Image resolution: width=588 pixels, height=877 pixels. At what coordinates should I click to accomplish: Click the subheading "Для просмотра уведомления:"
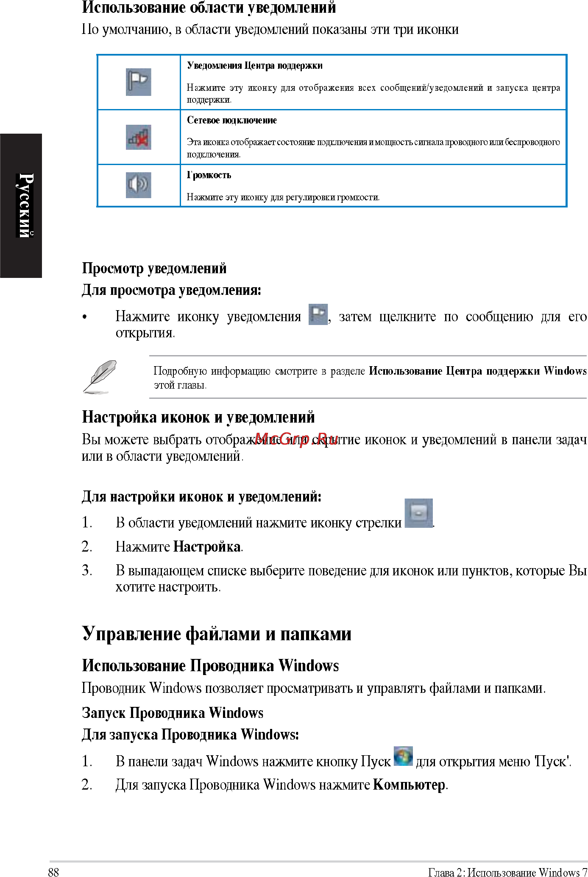click(x=172, y=290)
